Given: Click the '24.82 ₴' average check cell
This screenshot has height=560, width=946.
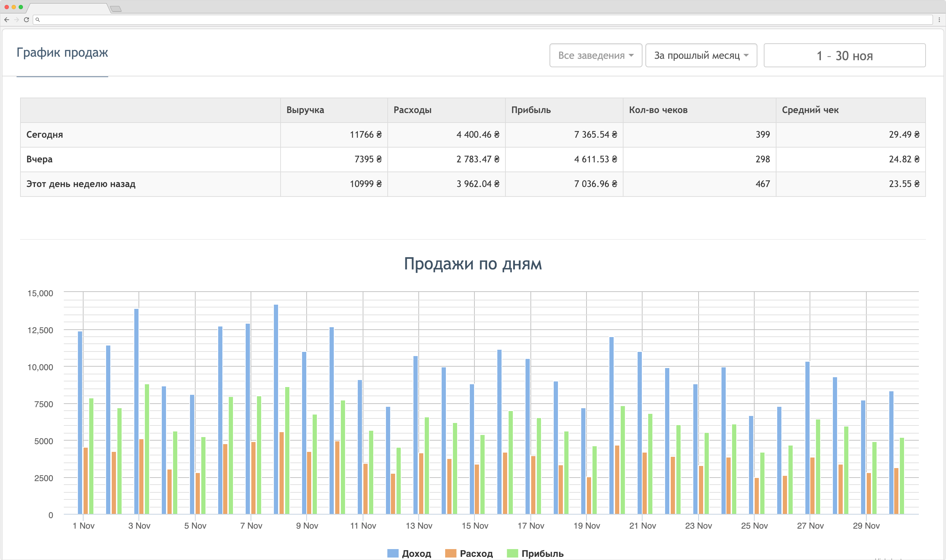Looking at the screenshot, I should pyautogui.click(x=851, y=159).
